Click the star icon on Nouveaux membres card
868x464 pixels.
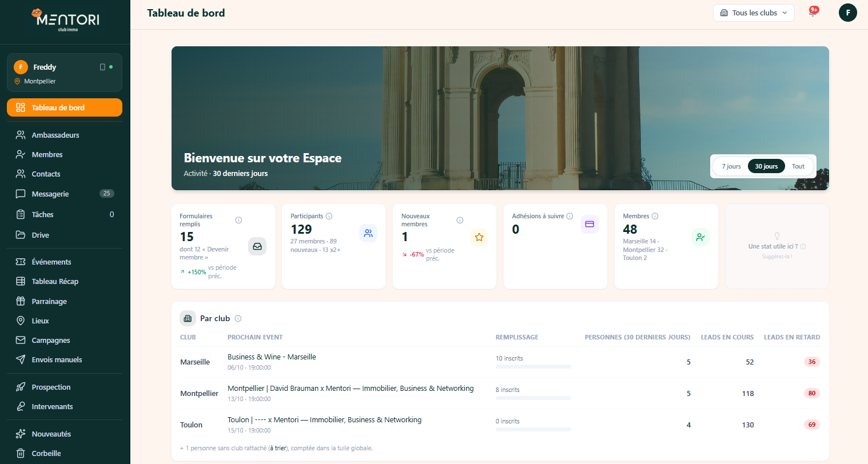click(479, 237)
